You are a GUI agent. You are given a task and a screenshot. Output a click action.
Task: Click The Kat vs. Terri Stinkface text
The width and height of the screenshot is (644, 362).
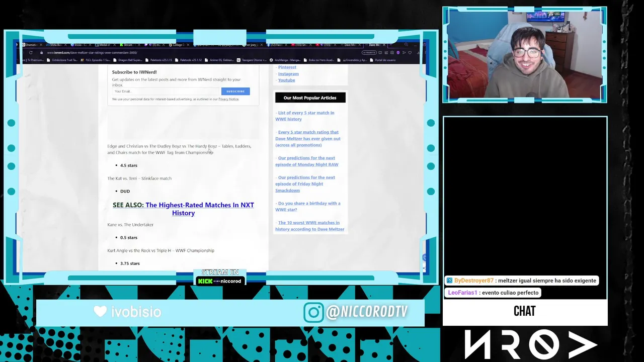[139, 178]
